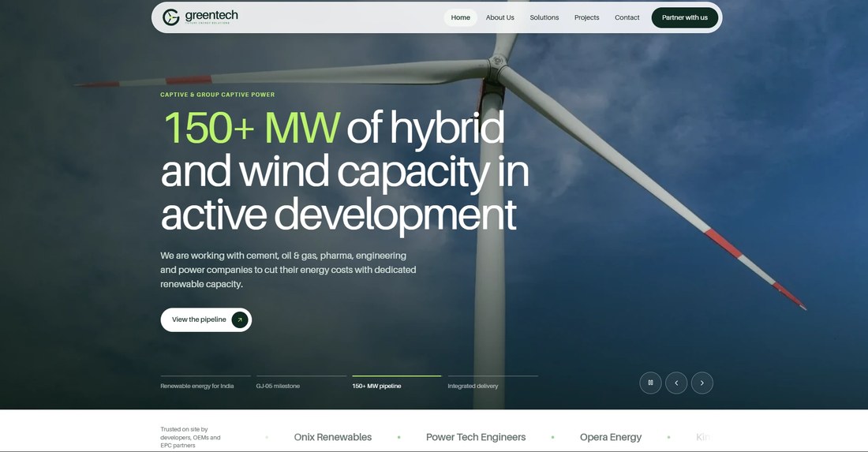Click the greentech logo icon
The height and width of the screenshot is (452, 868).
[171, 17]
